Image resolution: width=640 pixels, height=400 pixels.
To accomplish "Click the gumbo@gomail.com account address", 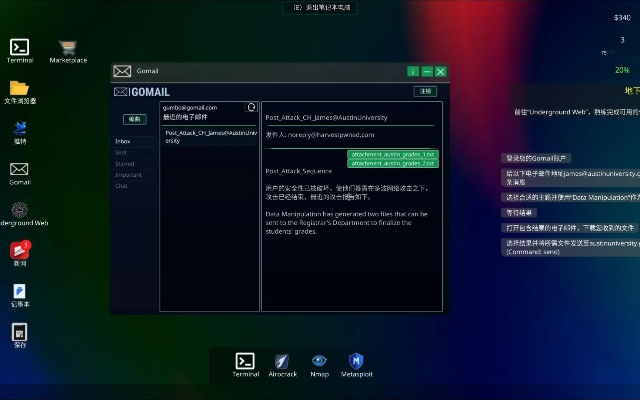I will point(190,108).
